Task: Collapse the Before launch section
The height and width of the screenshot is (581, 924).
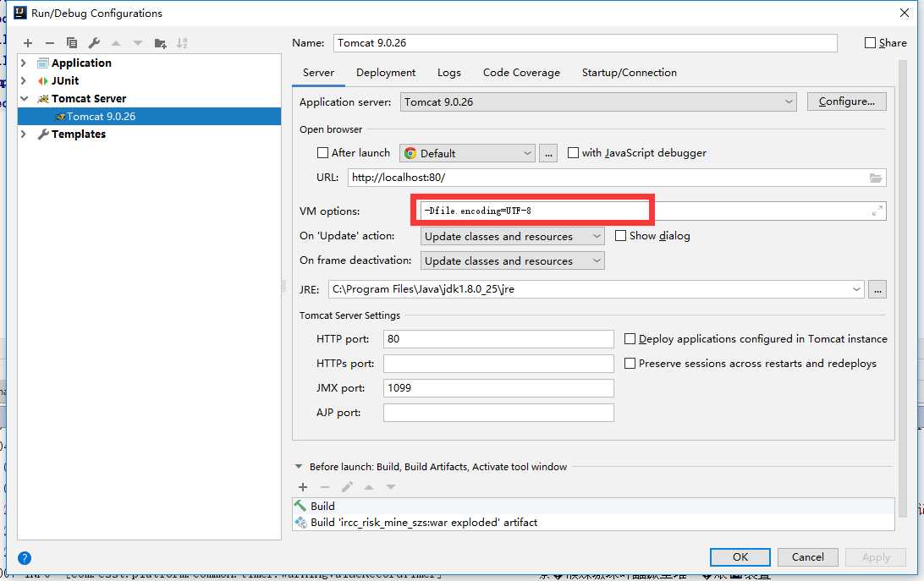Action: [299, 466]
